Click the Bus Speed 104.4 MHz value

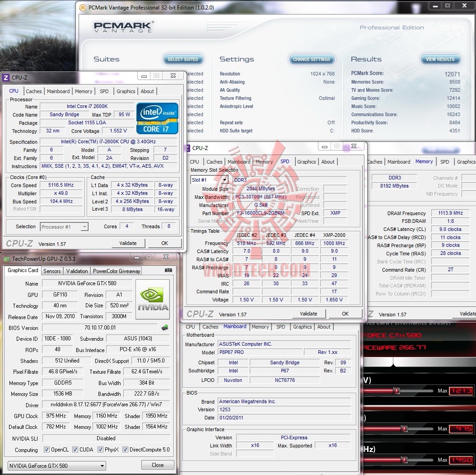click(x=61, y=201)
